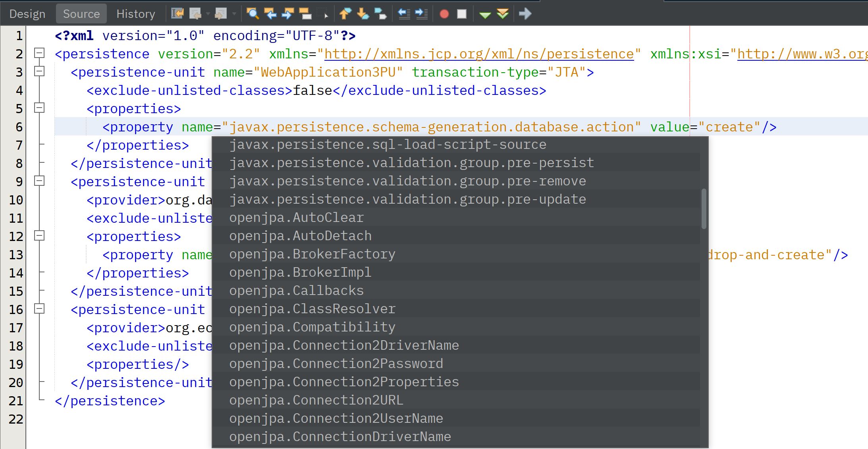
Task: Select openjpa.BrokerFactory from the completion list
Action: point(312,254)
